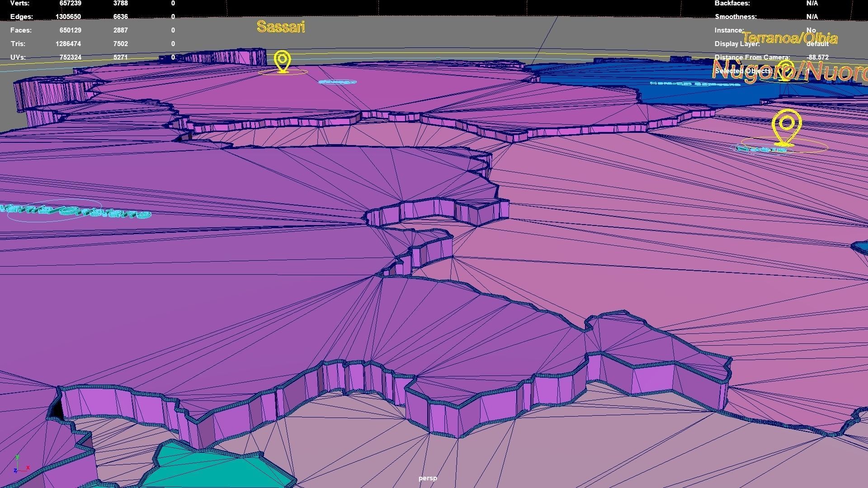
Task: Click the persp camera name label
Action: coord(428,478)
